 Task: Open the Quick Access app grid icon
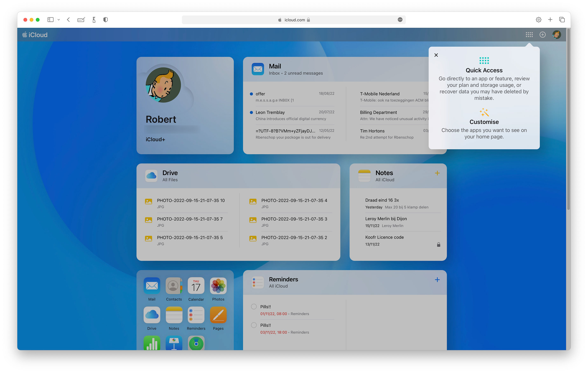529,35
